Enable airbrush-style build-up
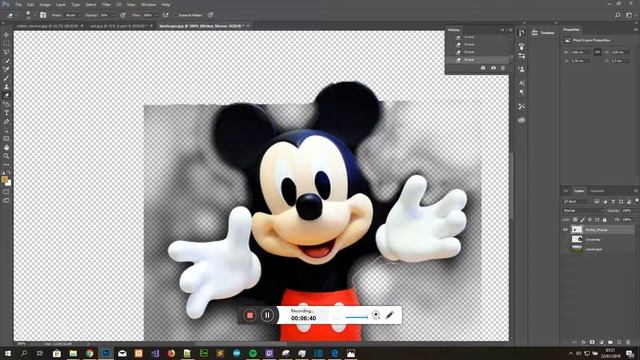Screen dimensions: 640x360 tap(165, 15)
